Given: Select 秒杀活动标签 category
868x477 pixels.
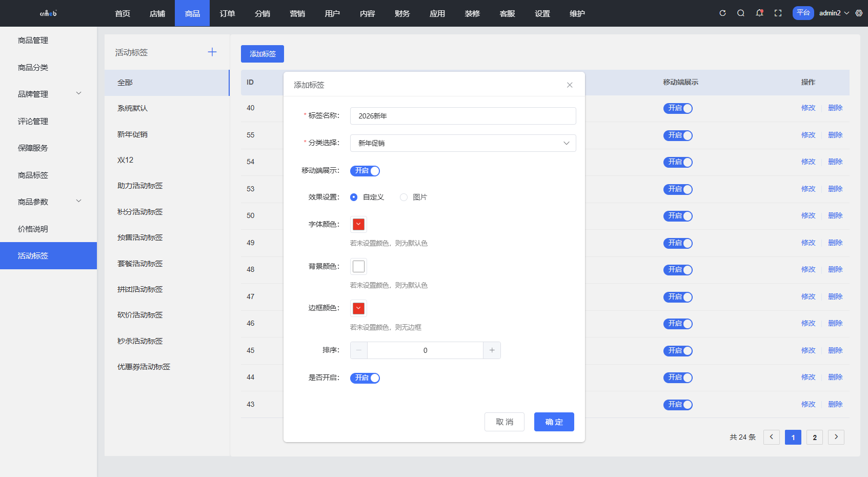Looking at the screenshot, I should pos(167,341).
